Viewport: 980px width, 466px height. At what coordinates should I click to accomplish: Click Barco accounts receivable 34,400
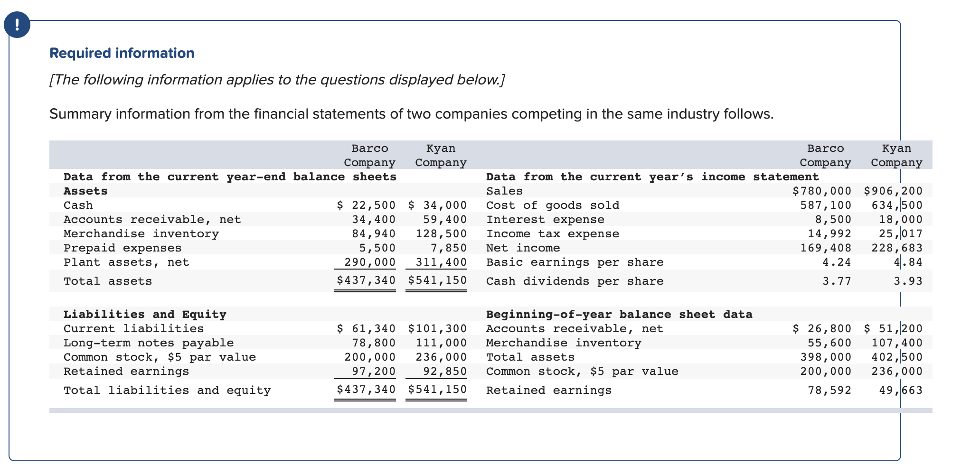pos(374,219)
